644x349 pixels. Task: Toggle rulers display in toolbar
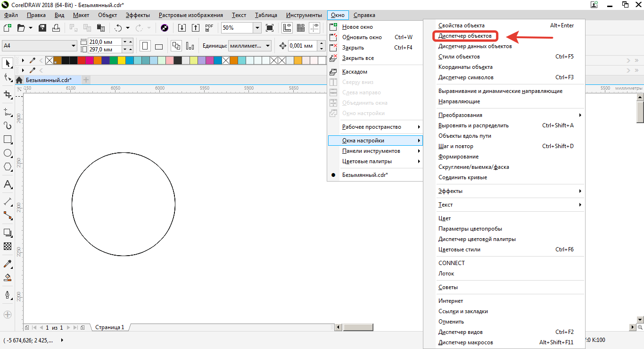point(287,28)
